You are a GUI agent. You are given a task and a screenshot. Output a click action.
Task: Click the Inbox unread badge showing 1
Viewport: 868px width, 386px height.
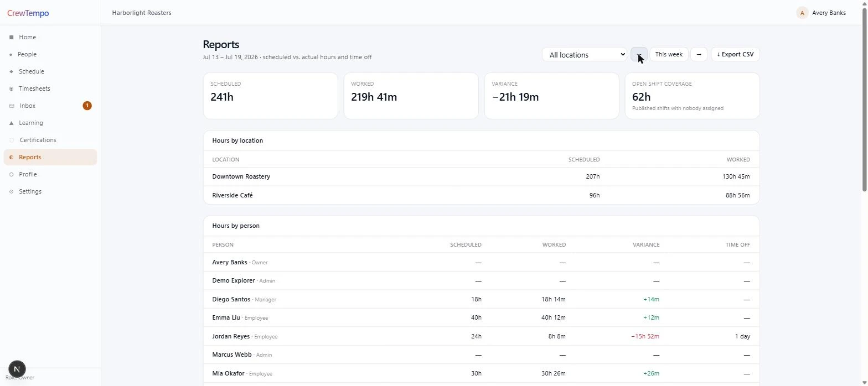click(x=87, y=106)
